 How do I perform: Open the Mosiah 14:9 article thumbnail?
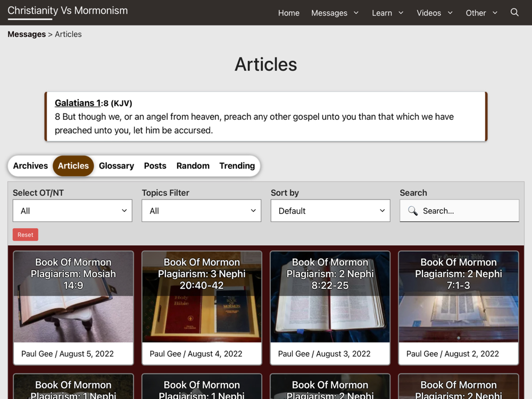pos(73,296)
